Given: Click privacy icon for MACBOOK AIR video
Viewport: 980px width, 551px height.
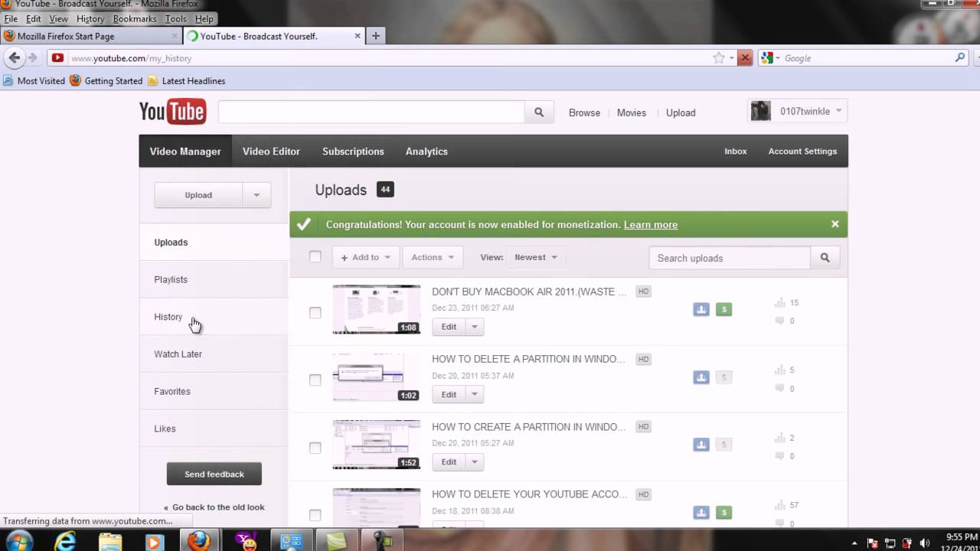Looking at the screenshot, I should (x=701, y=309).
